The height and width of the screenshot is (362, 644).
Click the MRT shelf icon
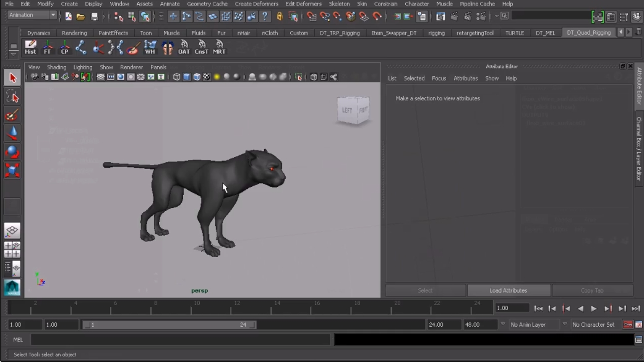(x=219, y=47)
